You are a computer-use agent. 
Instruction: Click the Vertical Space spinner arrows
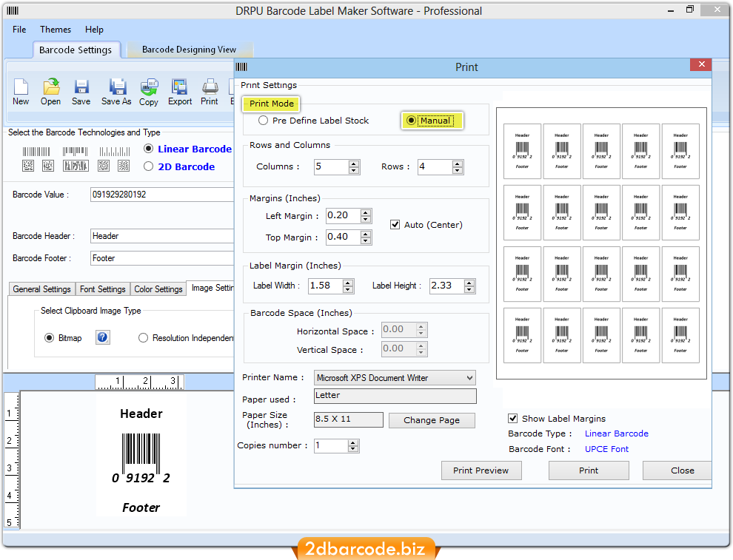click(x=421, y=349)
